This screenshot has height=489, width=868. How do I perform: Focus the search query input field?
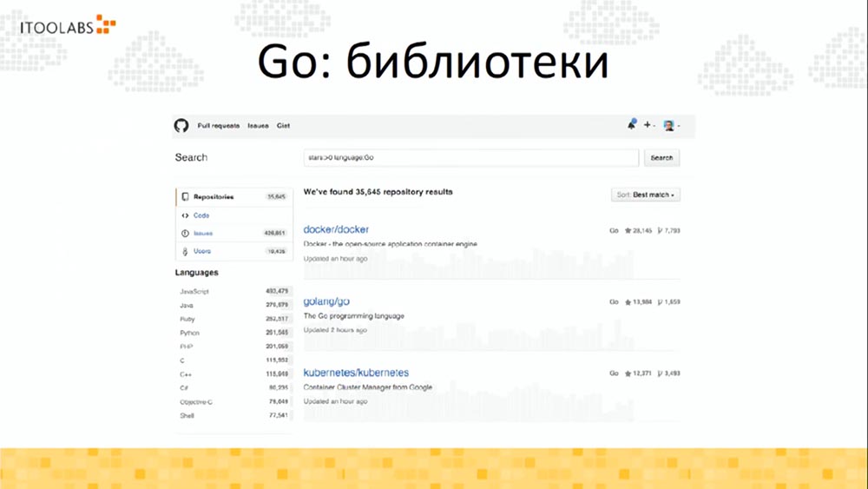(471, 158)
